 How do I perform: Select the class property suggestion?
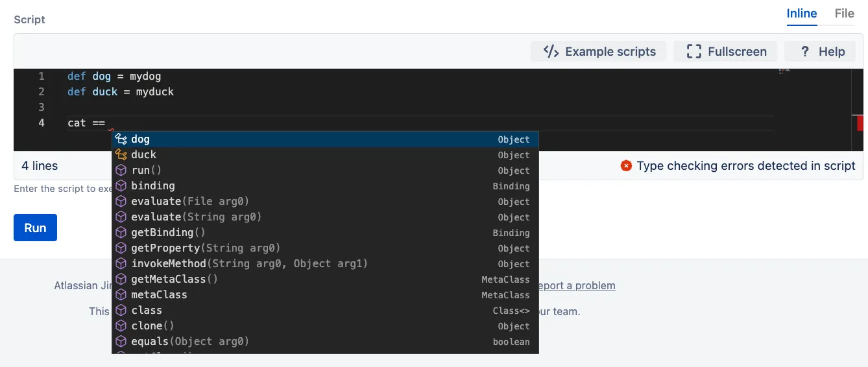pyautogui.click(x=325, y=311)
